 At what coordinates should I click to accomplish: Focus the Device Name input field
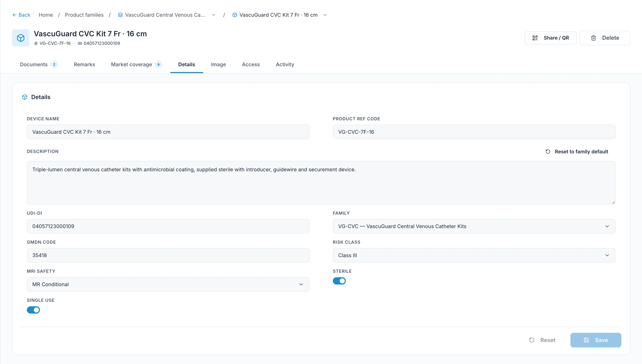tap(168, 132)
